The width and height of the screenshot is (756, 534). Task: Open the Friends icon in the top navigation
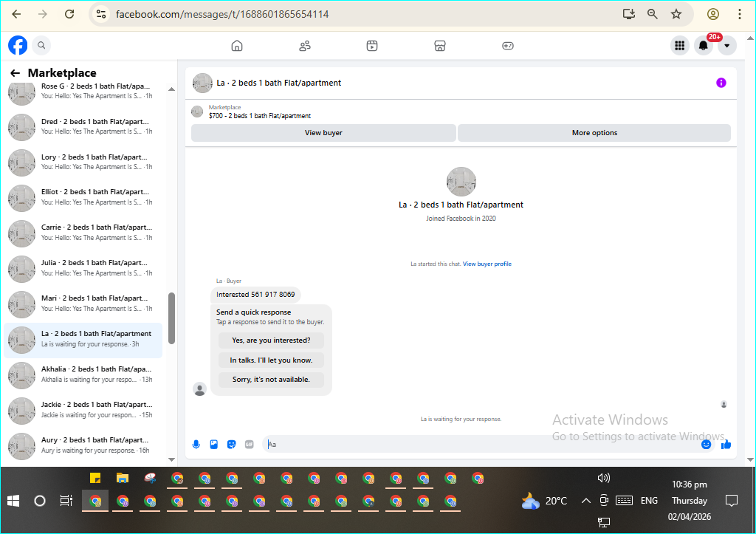click(x=305, y=46)
